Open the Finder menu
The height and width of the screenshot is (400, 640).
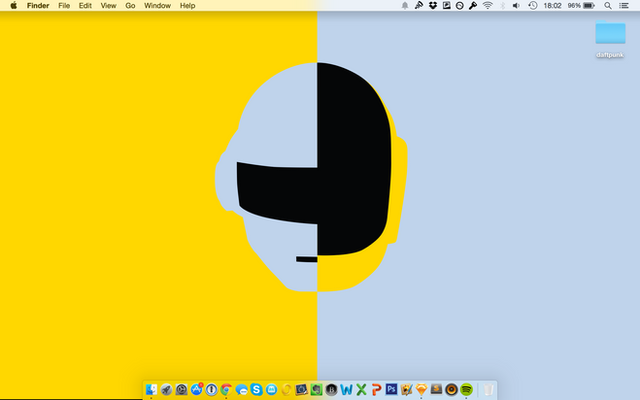38,6
